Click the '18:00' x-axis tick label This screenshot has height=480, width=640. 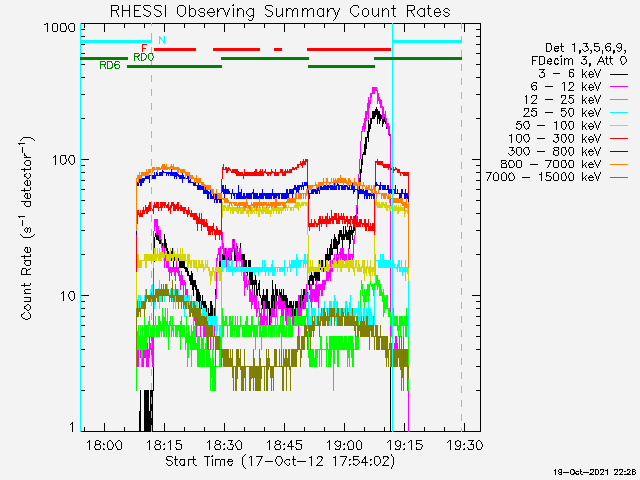tap(104, 445)
